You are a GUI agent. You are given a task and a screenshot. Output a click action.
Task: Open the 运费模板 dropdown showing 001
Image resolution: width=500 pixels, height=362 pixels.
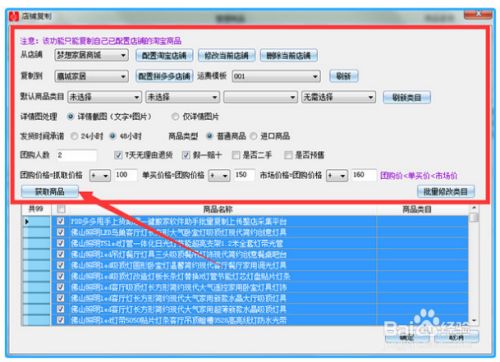[x=276, y=76]
